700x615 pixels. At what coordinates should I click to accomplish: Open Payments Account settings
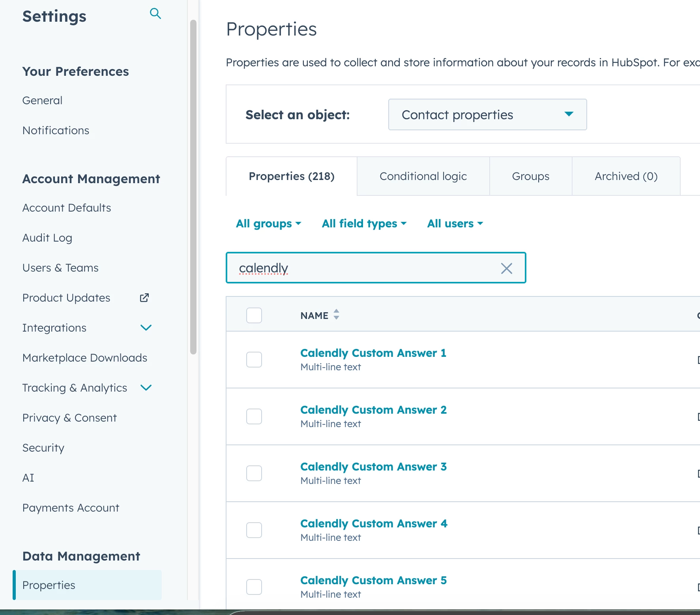(71, 508)
